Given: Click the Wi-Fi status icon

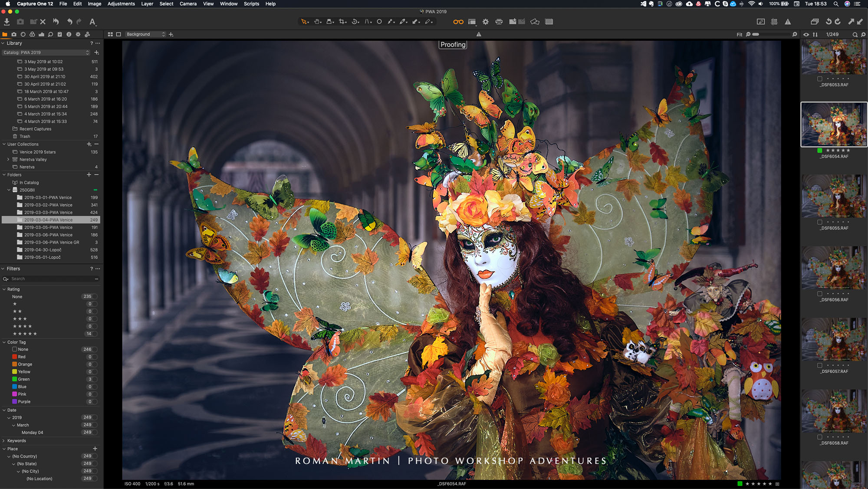Looking at the screenshot, I should (x=751, y=4).
